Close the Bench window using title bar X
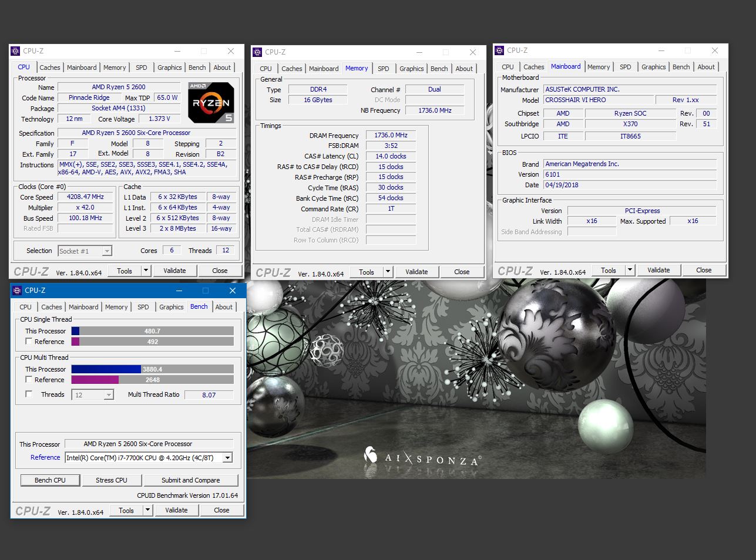 233,291
